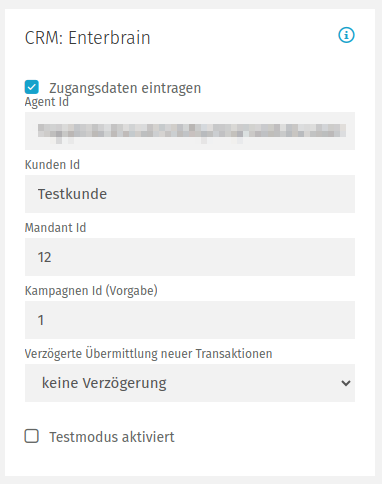Select the Mandant Id input field
382x484 pixels.
(190, 257)
